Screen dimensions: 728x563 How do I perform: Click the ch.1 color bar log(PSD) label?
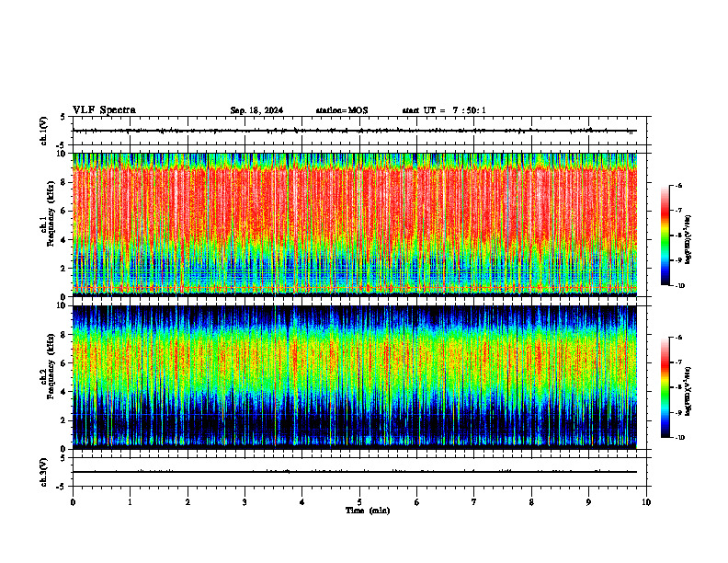tap(688, 240)
